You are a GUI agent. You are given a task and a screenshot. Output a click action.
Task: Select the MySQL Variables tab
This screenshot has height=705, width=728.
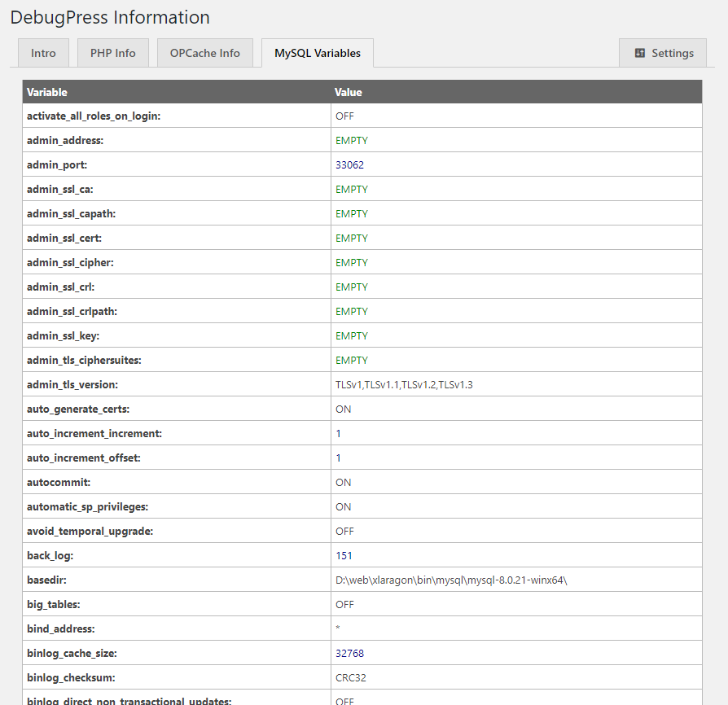tap(318, 53)
